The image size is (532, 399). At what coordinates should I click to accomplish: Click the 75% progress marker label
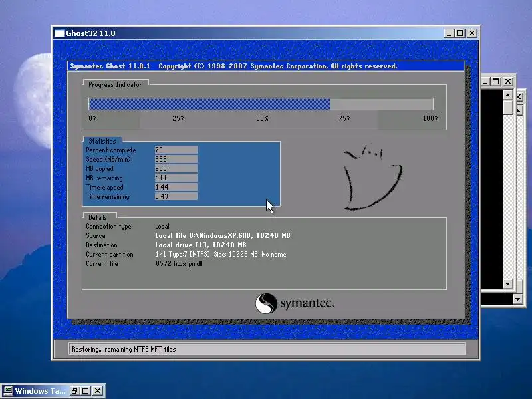click(344, 118)
